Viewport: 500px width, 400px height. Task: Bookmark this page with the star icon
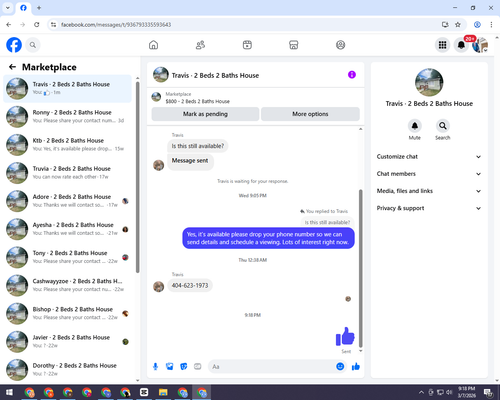tap(458, 24)
